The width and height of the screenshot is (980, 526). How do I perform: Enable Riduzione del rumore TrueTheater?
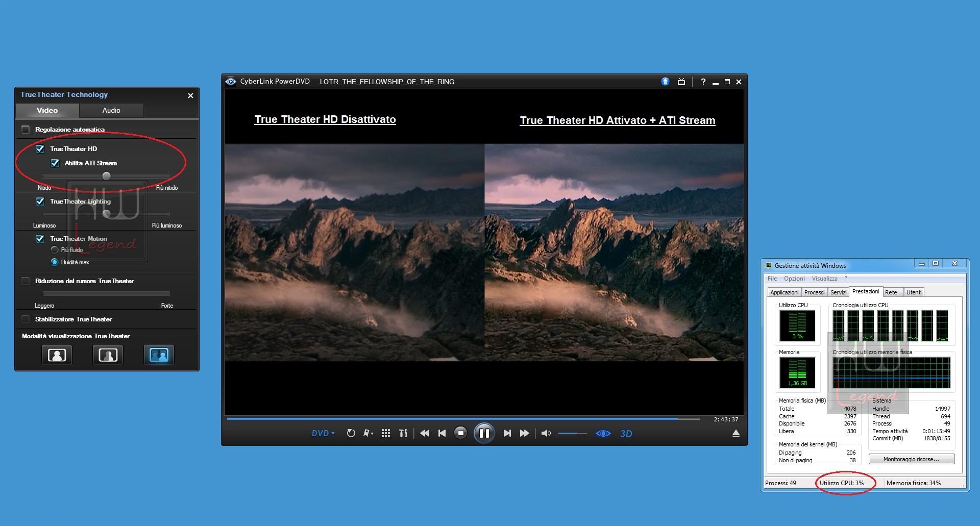point(26,281)
